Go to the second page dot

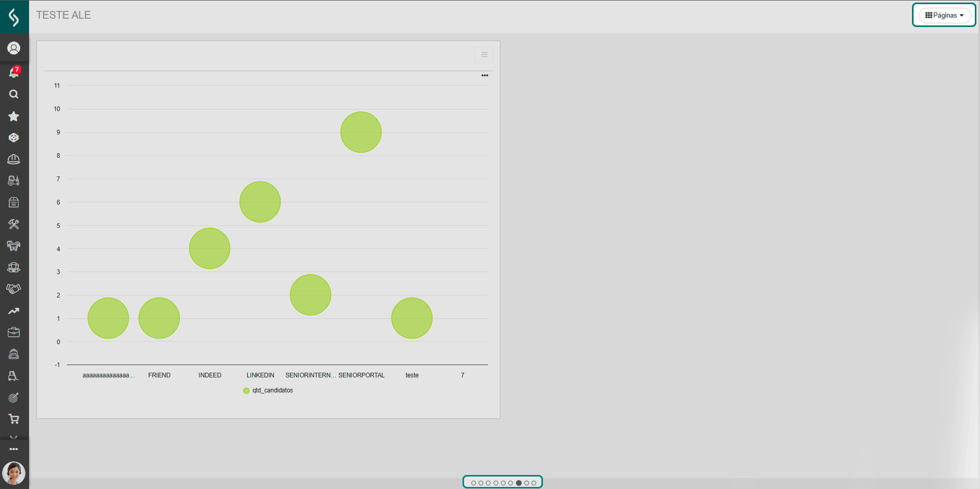click(x=481, y=483)
